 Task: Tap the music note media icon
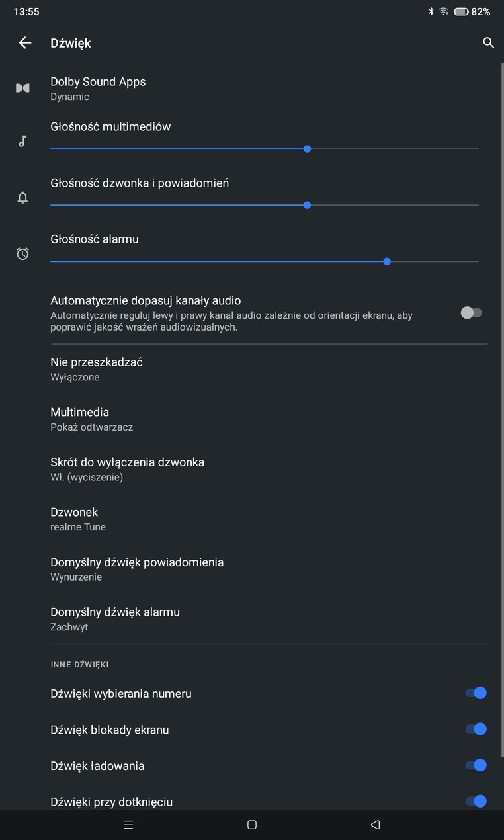[x=22, y=141]
